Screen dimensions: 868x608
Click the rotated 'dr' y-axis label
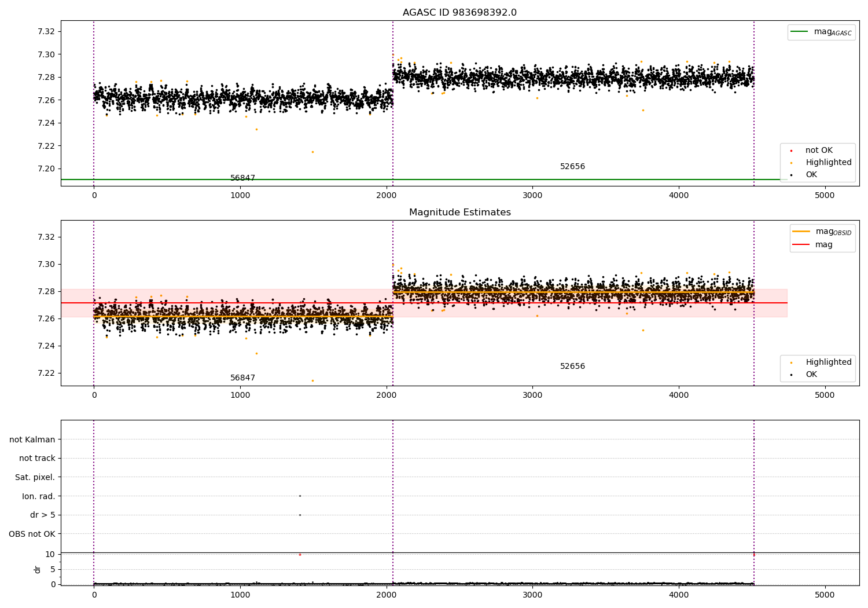point(38,569)
